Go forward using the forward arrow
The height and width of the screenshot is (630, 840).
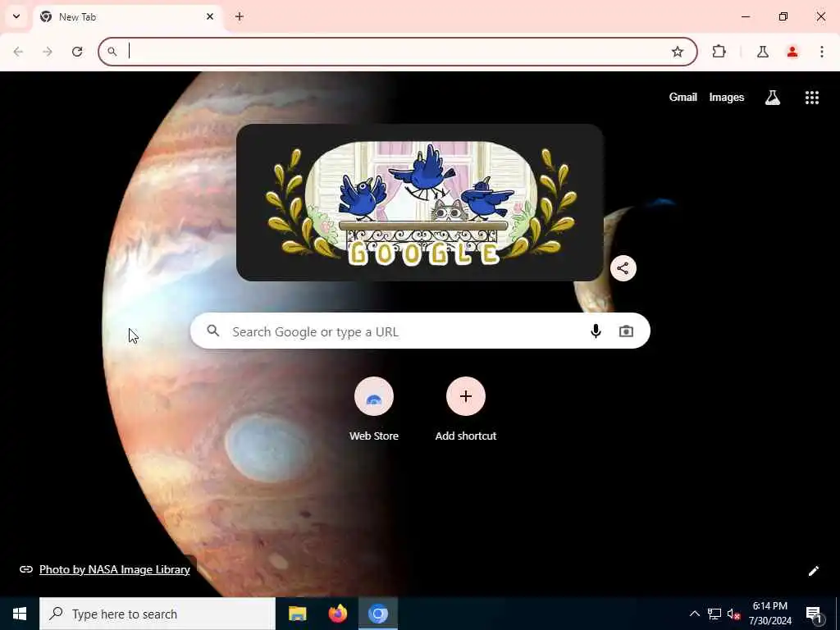[x=48, y=52]
